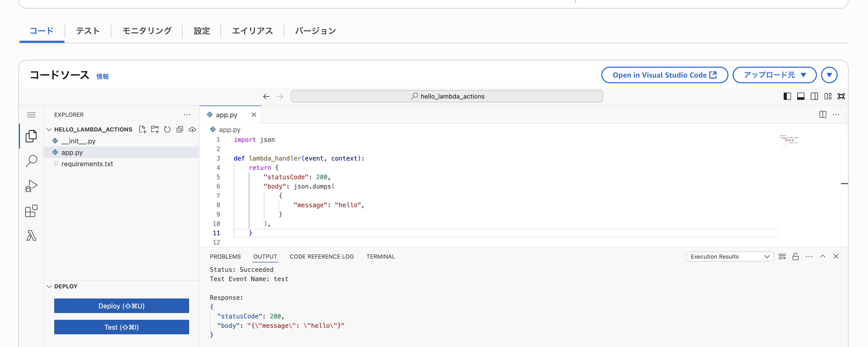The image size is (868, 347).
Task: Switch to the TERMINAL panel tab
Action: (380, 256)
